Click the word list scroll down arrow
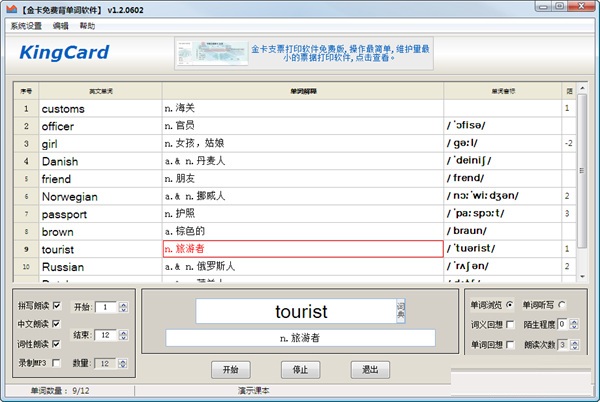This screenshot has width=600, height=402. 582,276
